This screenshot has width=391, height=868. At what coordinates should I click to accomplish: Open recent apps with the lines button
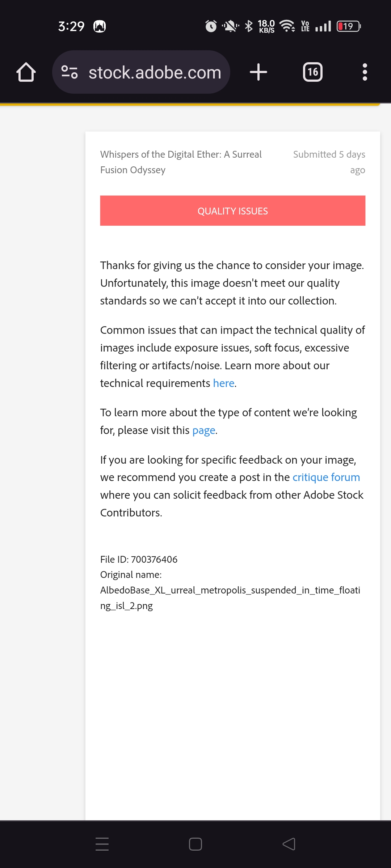coord(102,844)
